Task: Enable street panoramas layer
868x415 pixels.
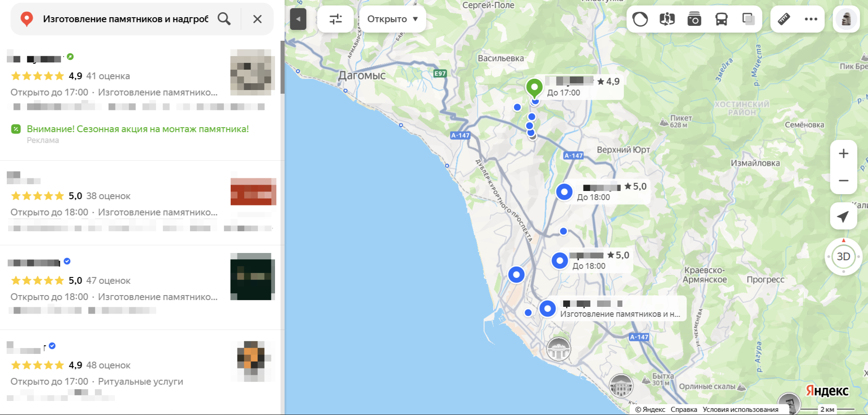Action: click(667, 19)
